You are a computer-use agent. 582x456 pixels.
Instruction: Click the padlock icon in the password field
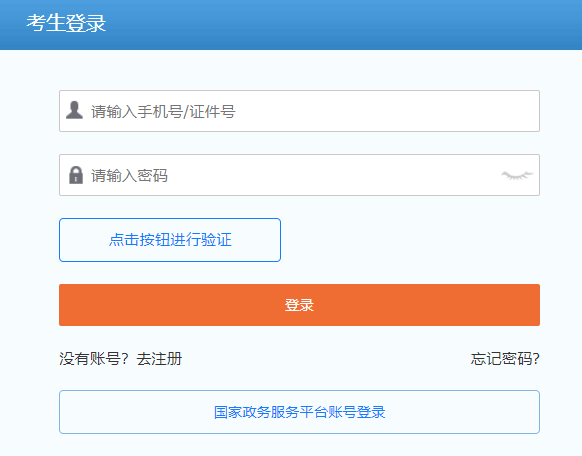(76, 175)
